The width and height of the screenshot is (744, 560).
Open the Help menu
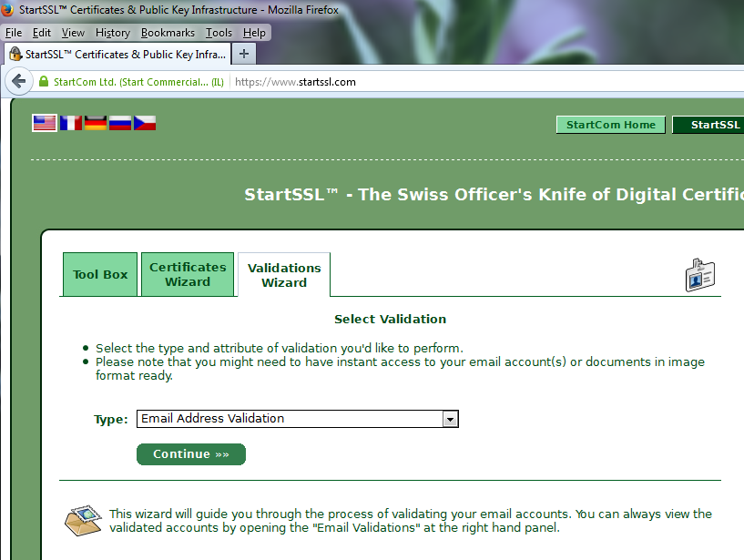pos(254,33)
